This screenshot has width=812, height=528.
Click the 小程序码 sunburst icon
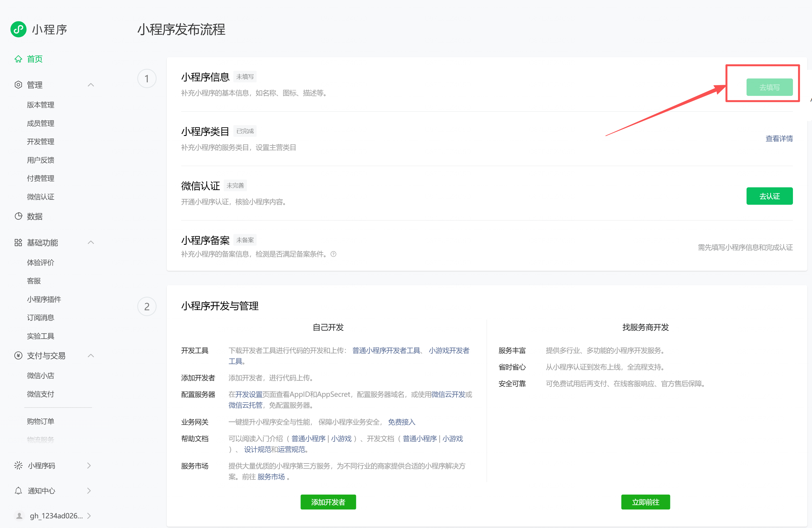coord(19,466)
